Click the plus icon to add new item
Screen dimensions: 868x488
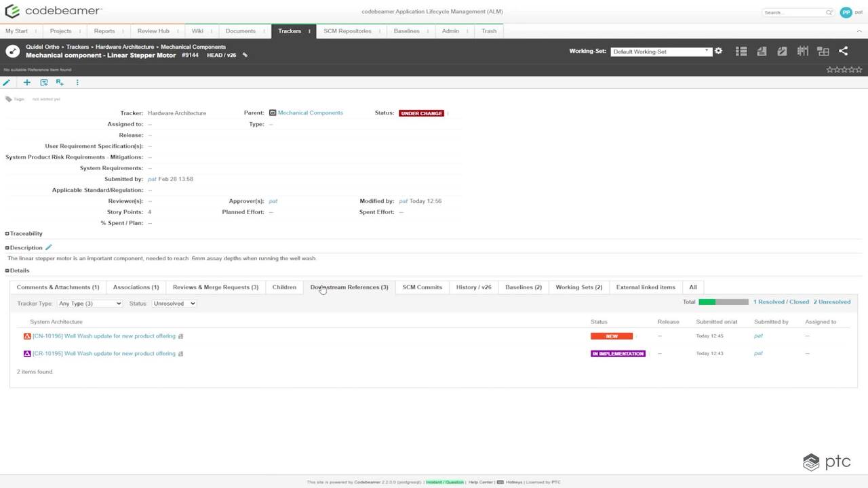(27, 83)
